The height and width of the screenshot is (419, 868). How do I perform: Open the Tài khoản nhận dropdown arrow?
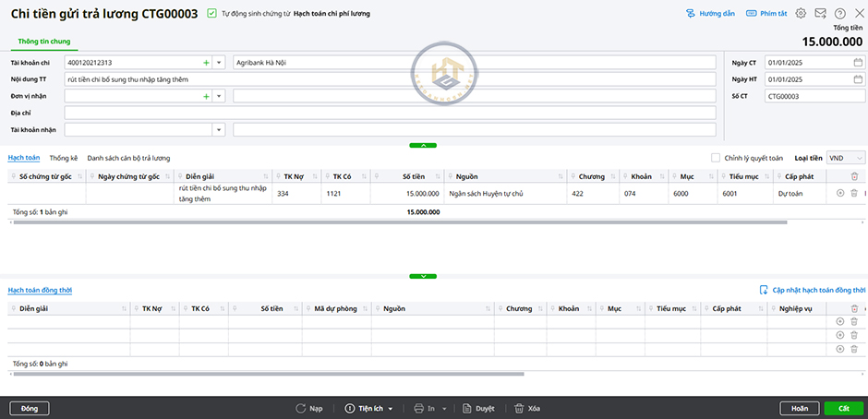pyautogui.click(x=219, y=129)
